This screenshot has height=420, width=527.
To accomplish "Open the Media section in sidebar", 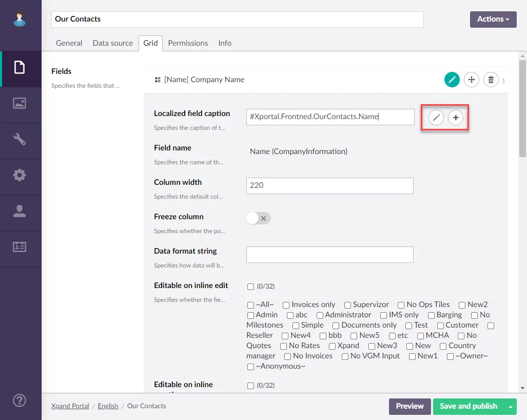I will click(x=19, y=103).
